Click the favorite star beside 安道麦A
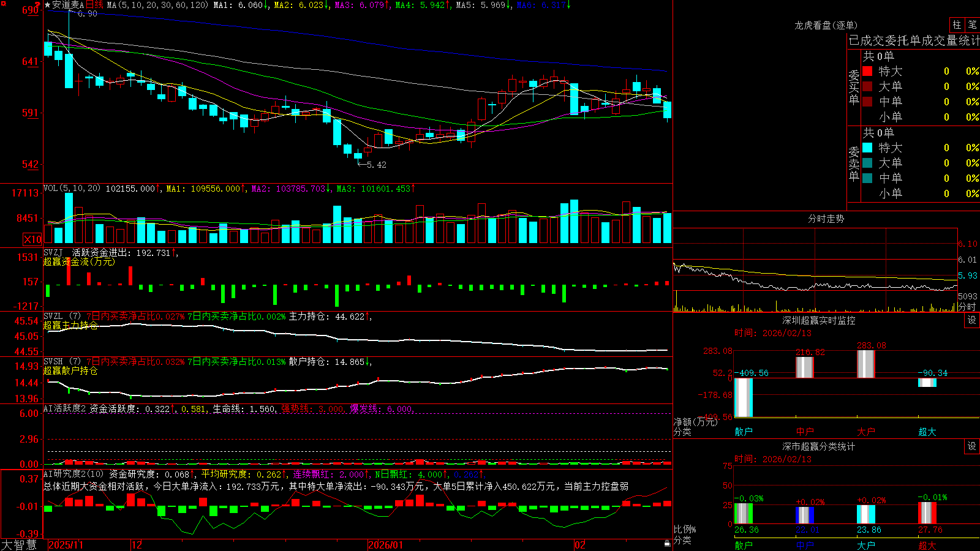Screen dimensions: 980x551 (x=48, y=5)
